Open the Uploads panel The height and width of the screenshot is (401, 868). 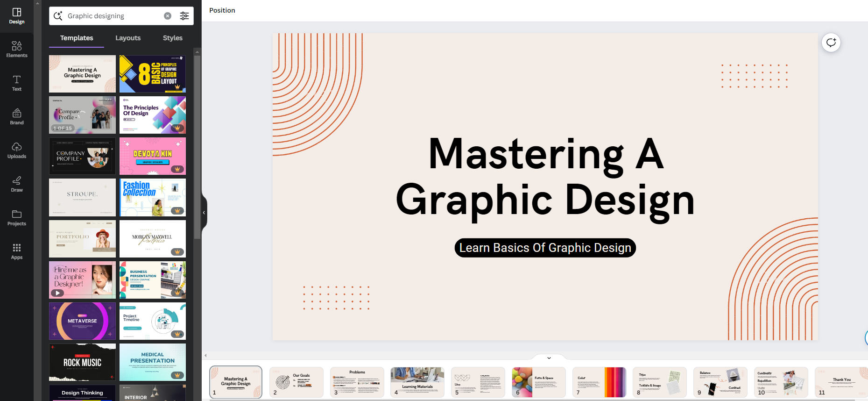pyautogui.click(x=17, y=150)
